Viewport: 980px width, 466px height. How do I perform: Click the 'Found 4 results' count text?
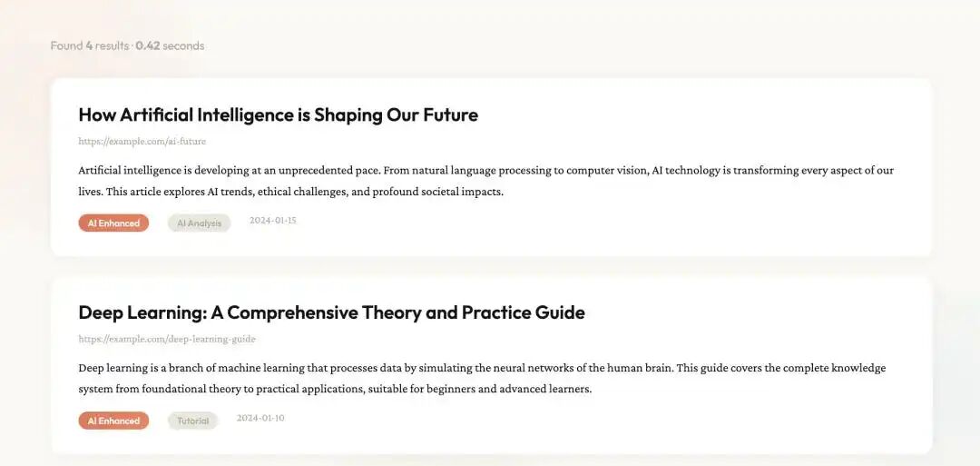tap(89, 46)
